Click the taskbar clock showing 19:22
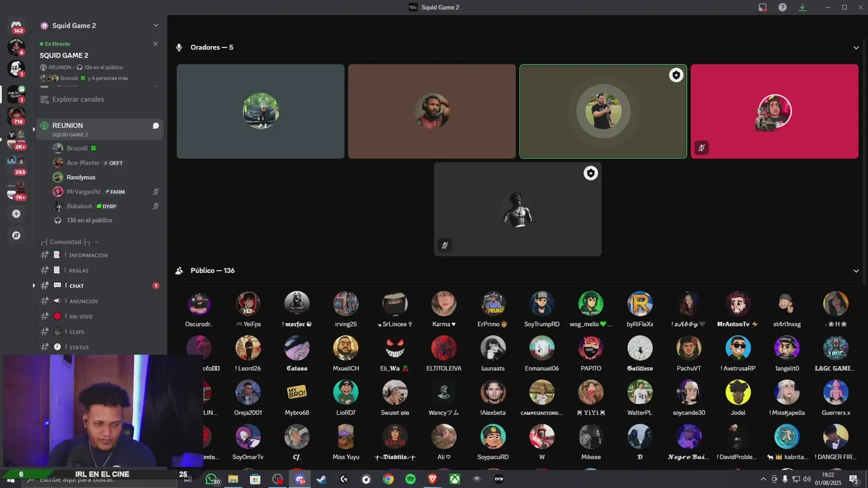Viewport: 868px width, 488px height. click(828, 479)
